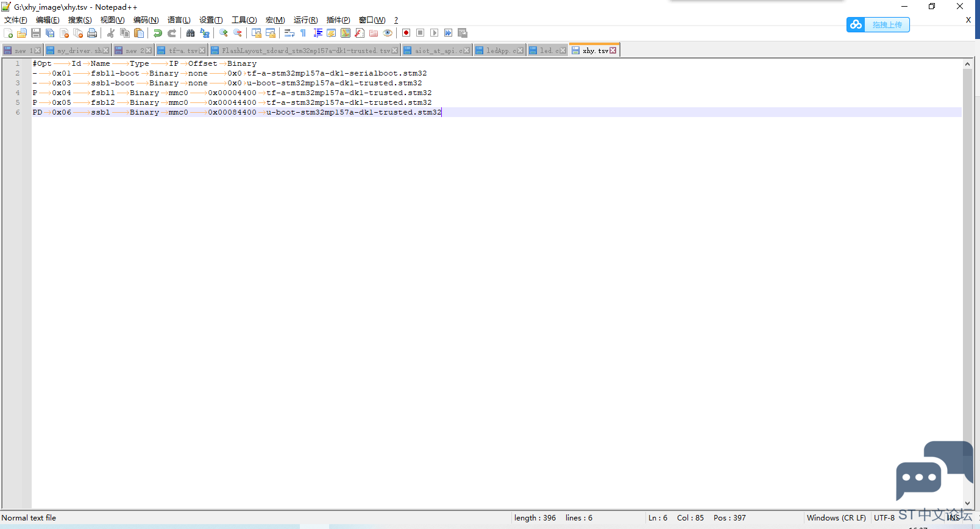Open Find with the binoculars icon
The height and width of the screenshot is (529, 980).
point(191,33)
